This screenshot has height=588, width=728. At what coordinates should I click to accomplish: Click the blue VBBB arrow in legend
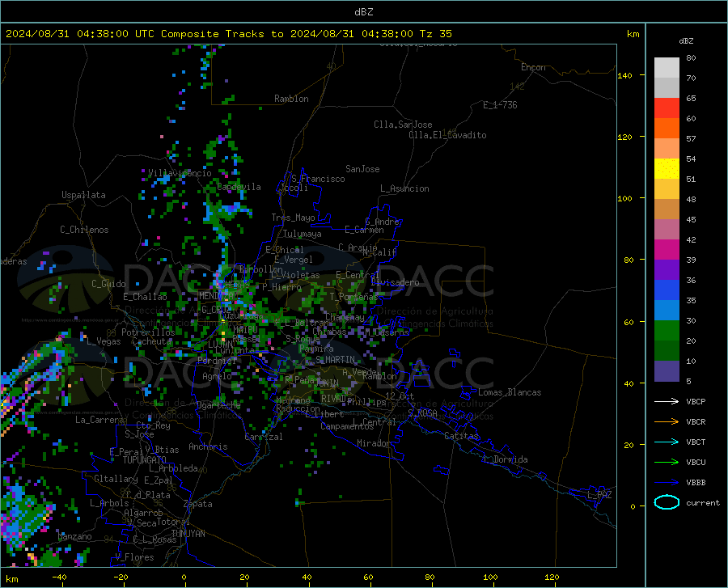click(667, 483)
